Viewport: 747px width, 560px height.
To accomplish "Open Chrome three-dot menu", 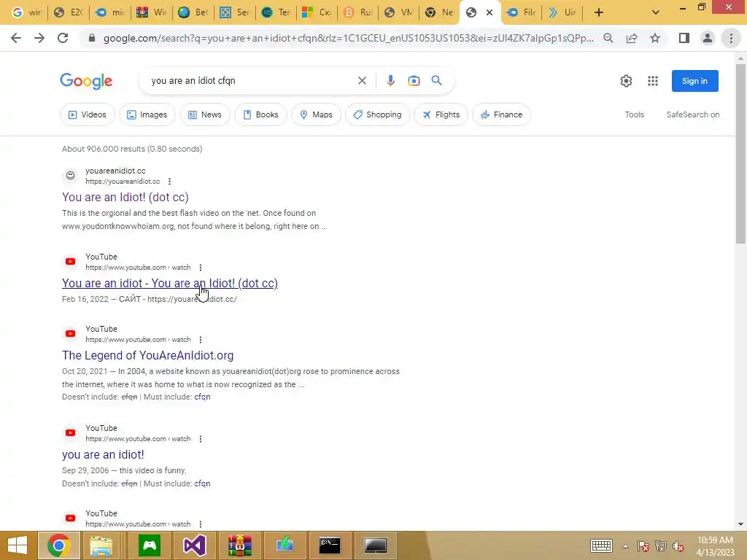I will coord(731,38).
